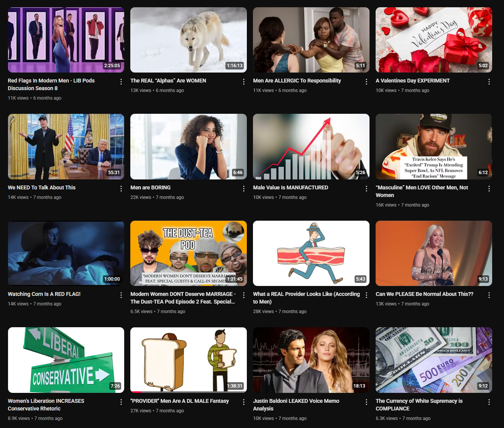The image size is (504, 428).
Task: Open three-dot menu for Dust-TEA Pod Episode 2
Action: pos(244,295)
